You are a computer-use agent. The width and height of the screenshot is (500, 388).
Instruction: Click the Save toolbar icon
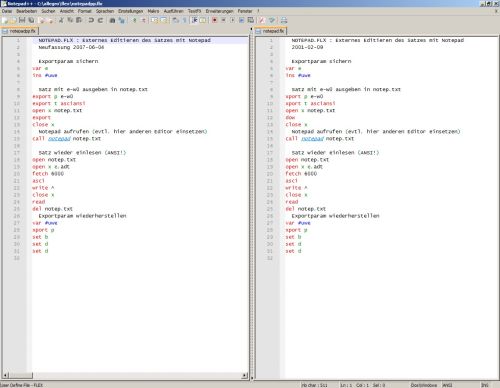pos(22,20)
